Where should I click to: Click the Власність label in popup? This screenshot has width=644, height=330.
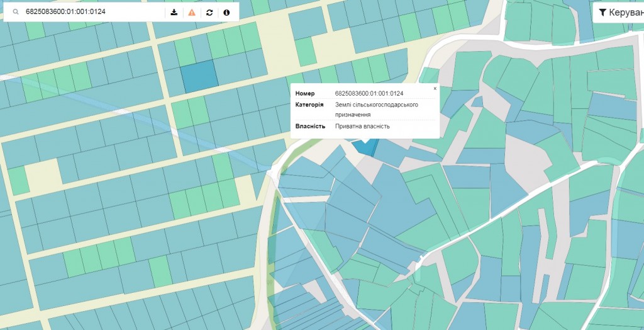pyautogui.click(x=310, y=126)
